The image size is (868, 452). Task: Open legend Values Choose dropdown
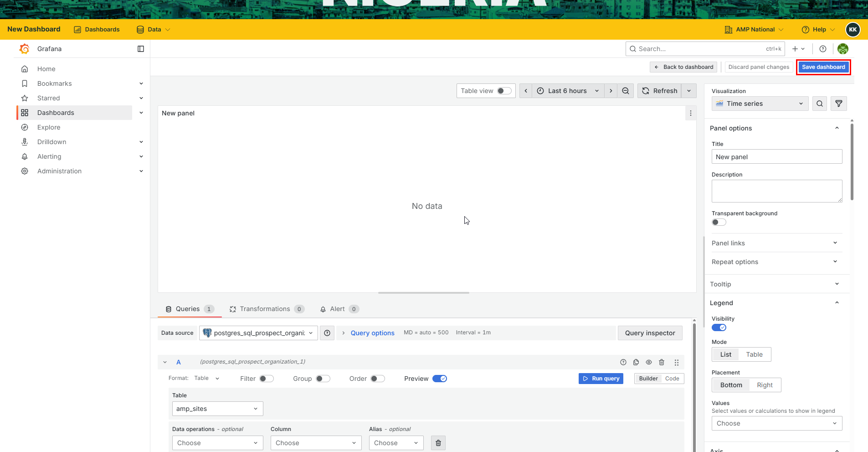tap(777, 423)
